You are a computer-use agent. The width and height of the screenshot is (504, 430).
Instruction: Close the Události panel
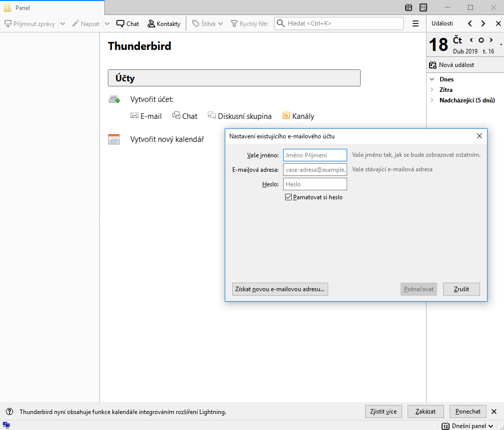point(498,23)
